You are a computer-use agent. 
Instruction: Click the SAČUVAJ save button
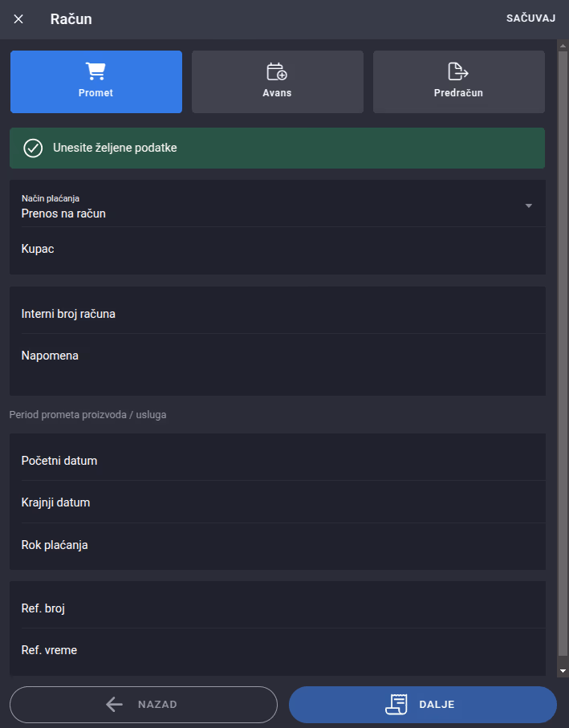[530, 18]
